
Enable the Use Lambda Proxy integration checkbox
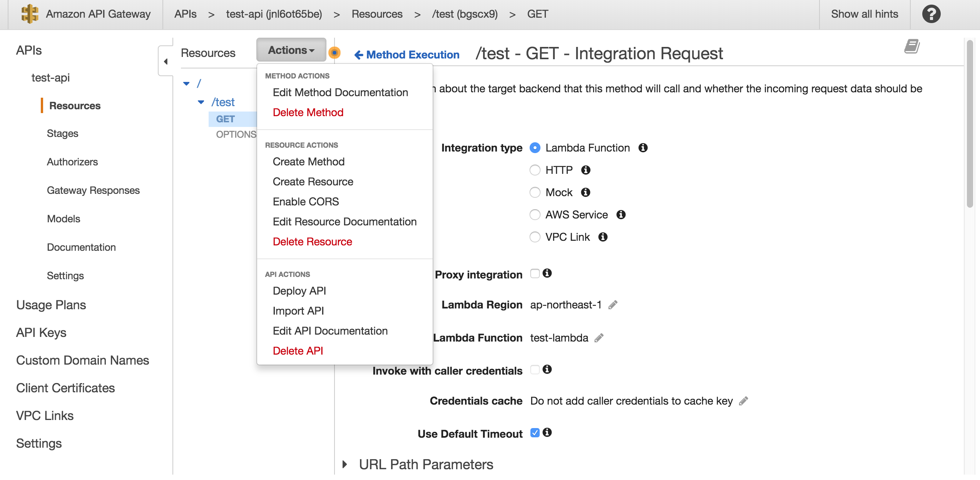534,274
